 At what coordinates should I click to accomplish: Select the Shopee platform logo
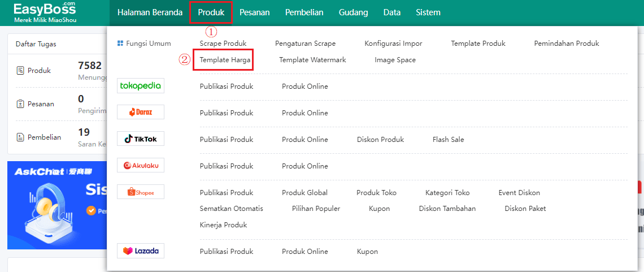point(141,192)
